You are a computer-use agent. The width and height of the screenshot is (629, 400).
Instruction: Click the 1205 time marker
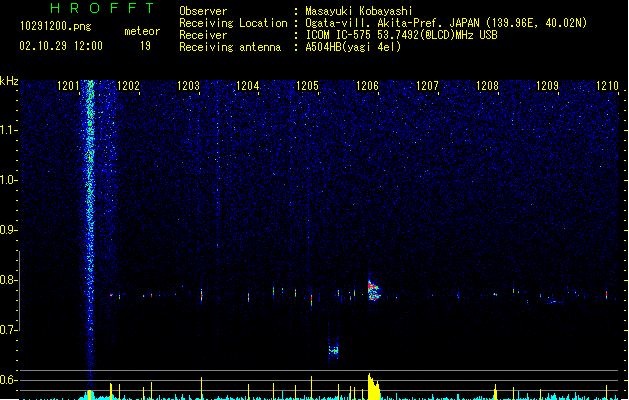[x=307, y=86]
